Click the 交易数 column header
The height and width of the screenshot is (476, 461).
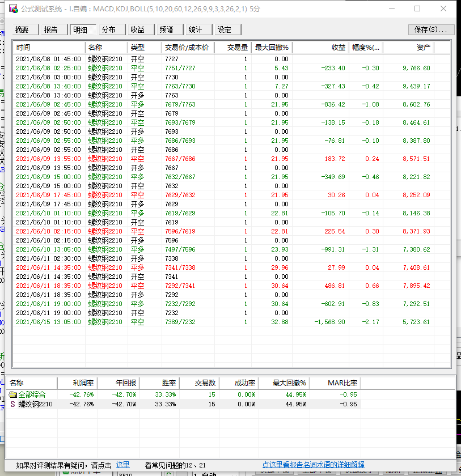click(x=200, y=383)
